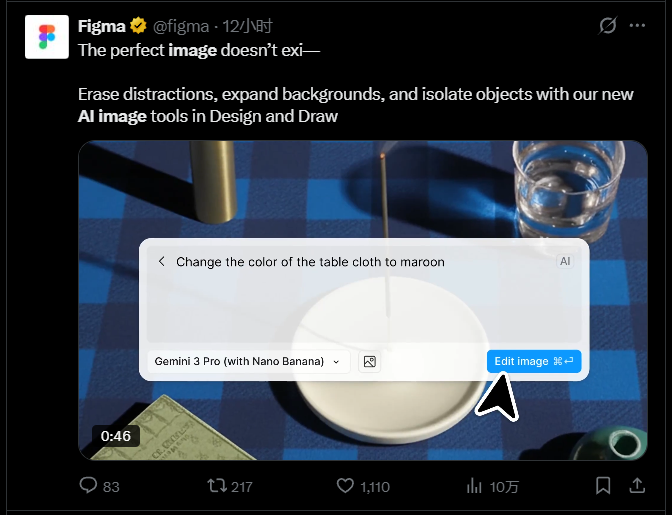Viewport: 672px width, 515px height.
Task: Click the share post icon
Action: pos(637,486)
